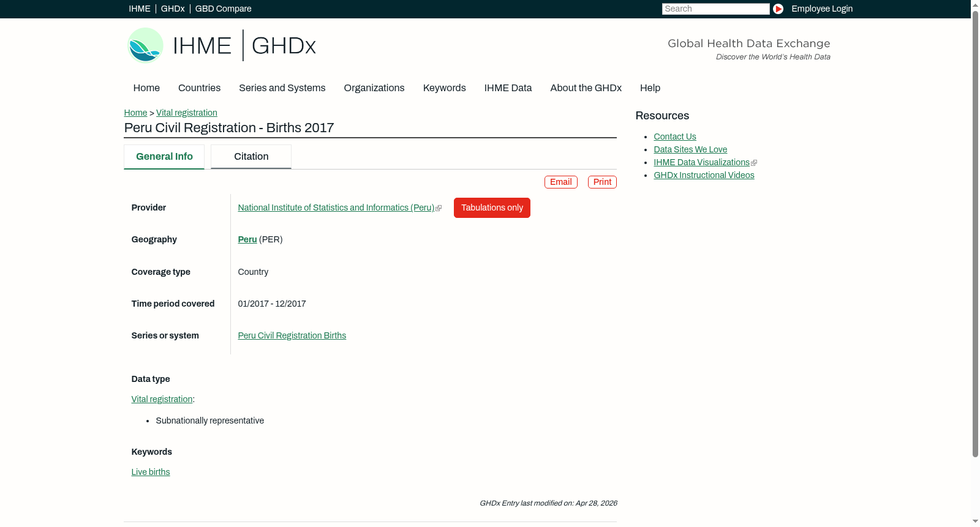Open Peru Civil Registration Births series link
This screenshot has height=527, width=980.
tap(292, 335)
